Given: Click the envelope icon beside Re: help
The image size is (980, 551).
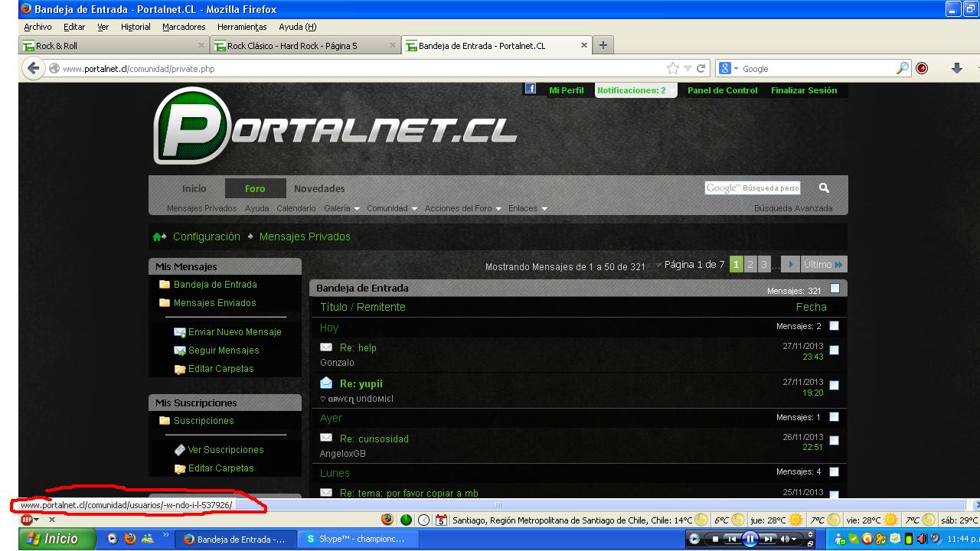Looking at the screenshot, I should pyautogui.click(x=326, y=347).
